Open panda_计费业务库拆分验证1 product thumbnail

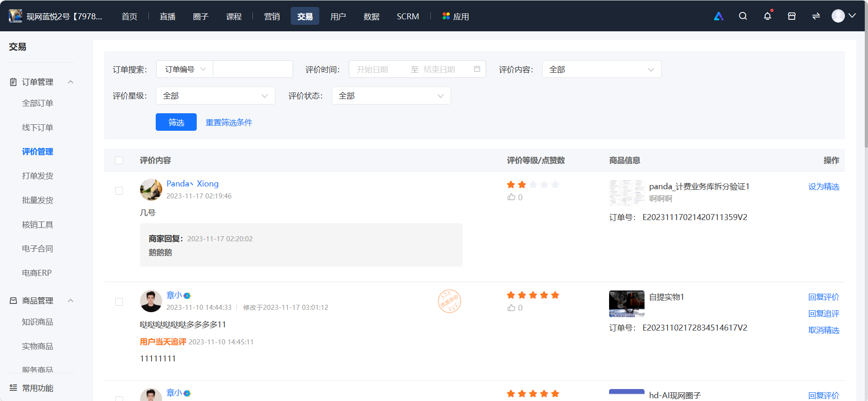pos(627,193)
